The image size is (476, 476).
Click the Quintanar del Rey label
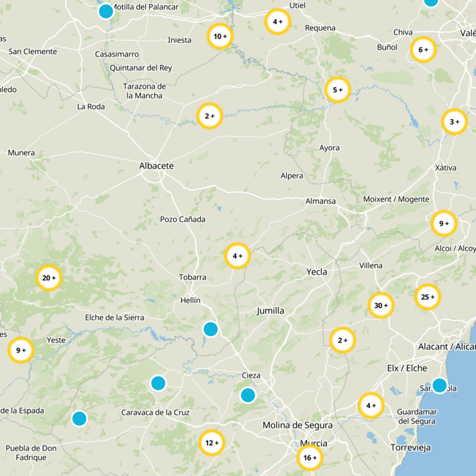(141, 68)
